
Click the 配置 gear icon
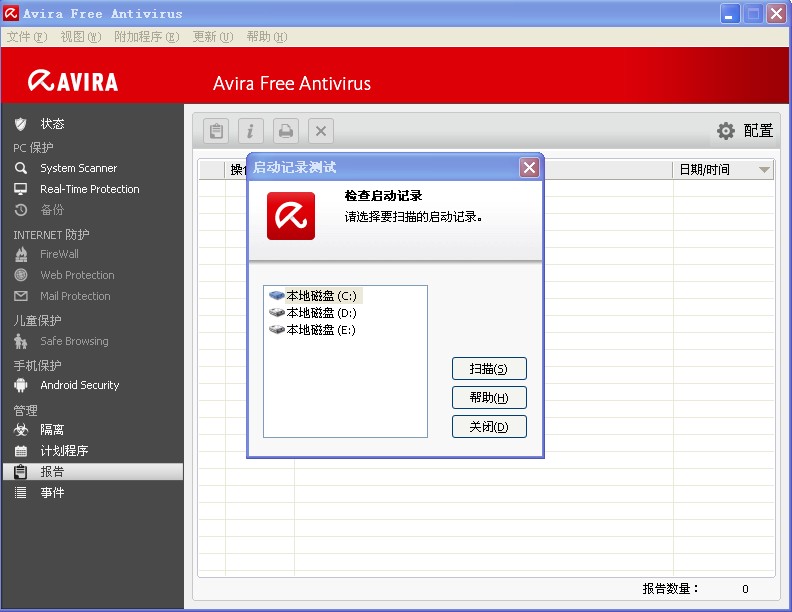coord(726,131)
